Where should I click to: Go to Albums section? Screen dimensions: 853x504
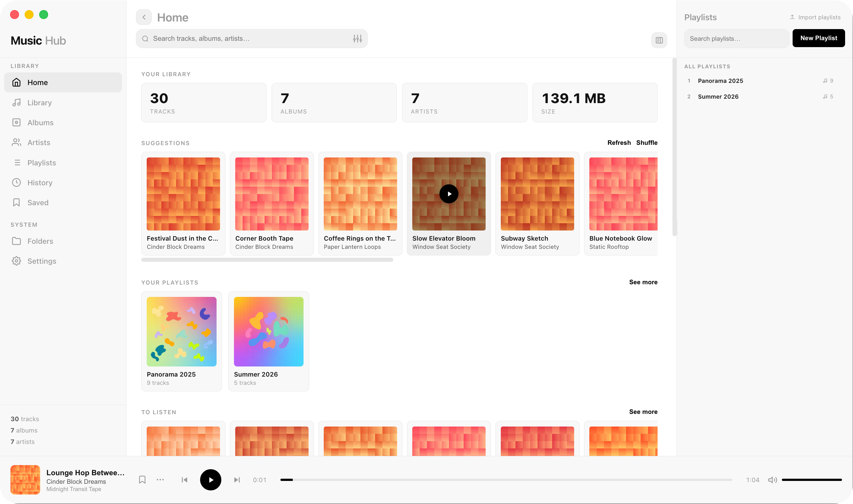[63, 123]
